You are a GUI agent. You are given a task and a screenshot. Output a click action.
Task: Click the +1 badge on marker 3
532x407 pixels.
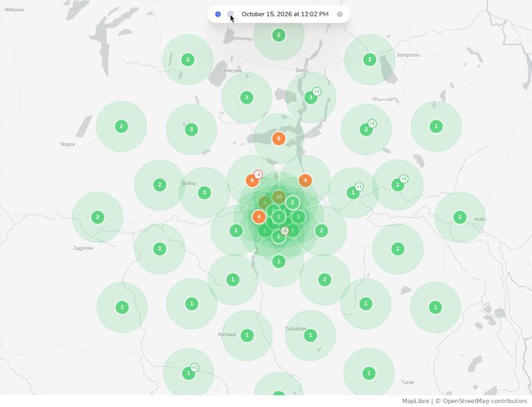(317, 91)
